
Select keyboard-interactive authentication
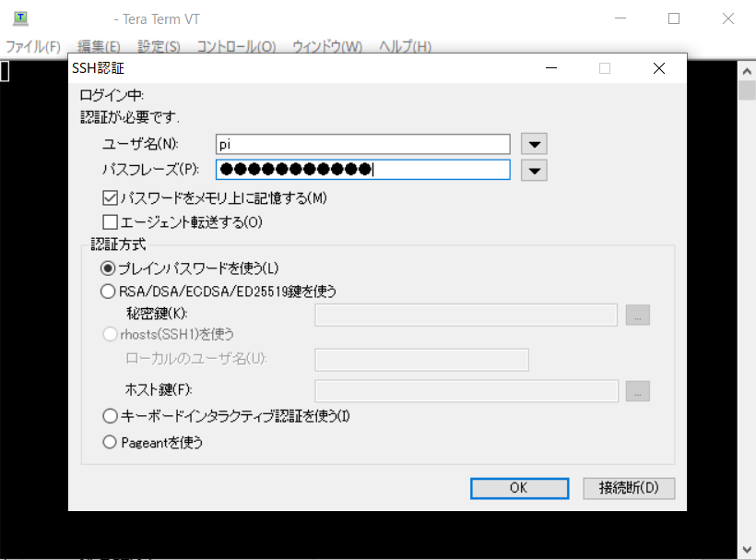point(108,415)
